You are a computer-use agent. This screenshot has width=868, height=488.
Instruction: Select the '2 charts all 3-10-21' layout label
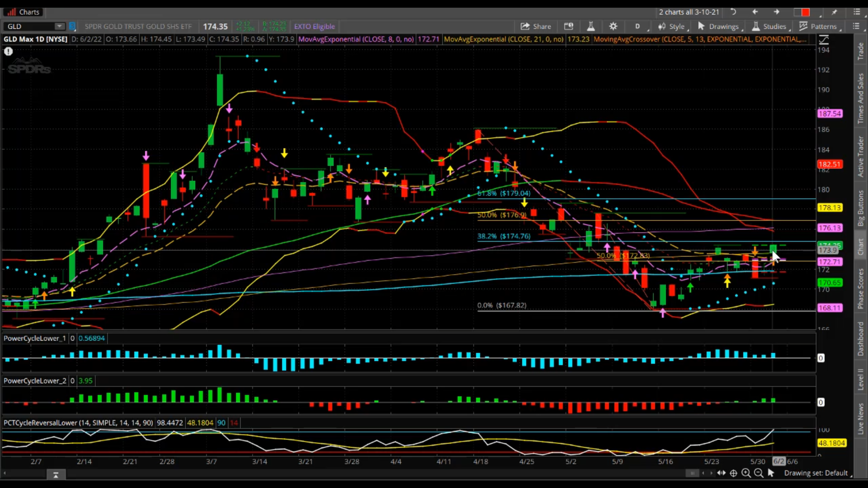point(689,12)
